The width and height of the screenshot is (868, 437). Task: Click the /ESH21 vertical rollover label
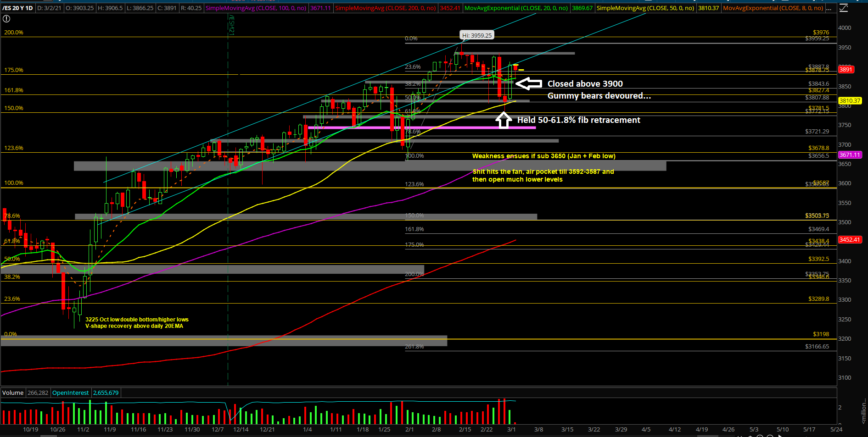coord(231,25)
